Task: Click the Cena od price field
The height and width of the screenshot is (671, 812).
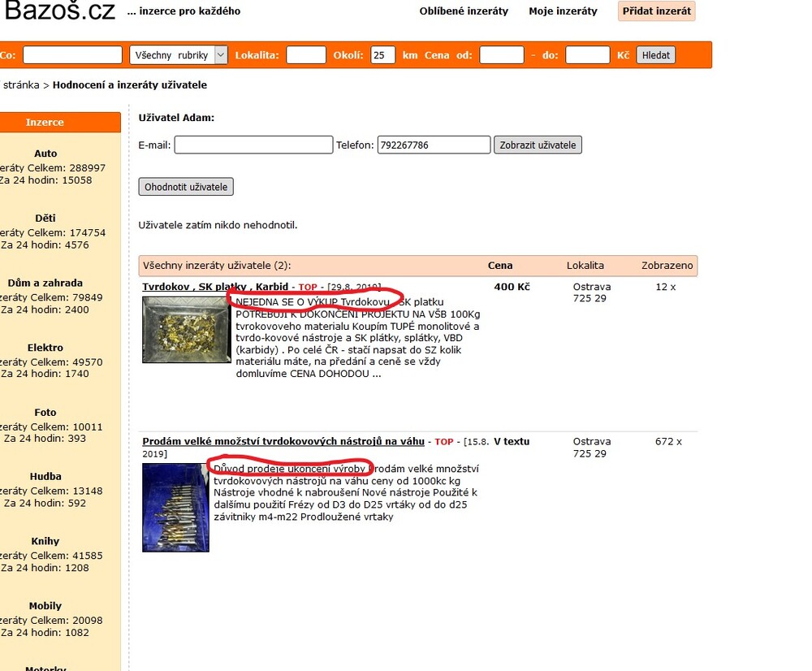Action: tap(501, 55)
